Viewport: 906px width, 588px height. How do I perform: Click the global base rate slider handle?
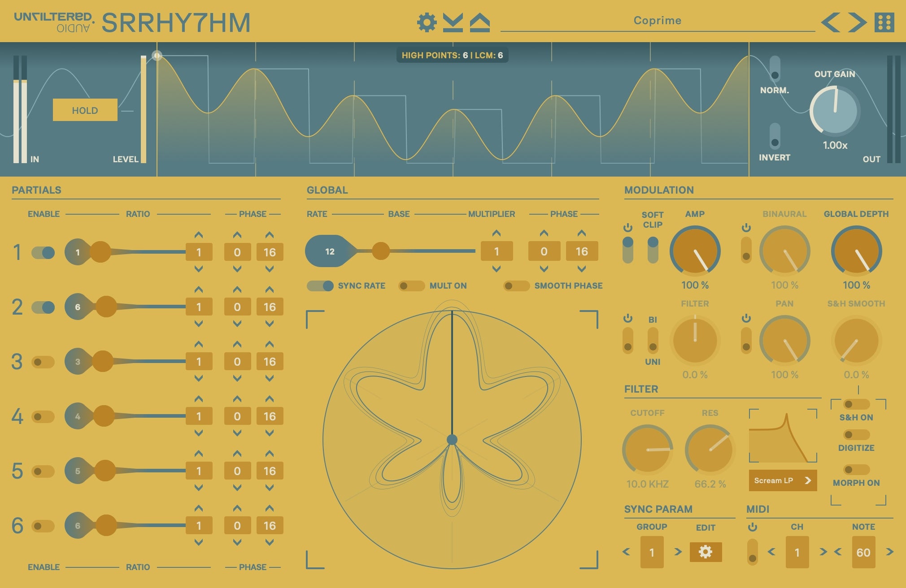pyautogui.click(x=381, y=251)
